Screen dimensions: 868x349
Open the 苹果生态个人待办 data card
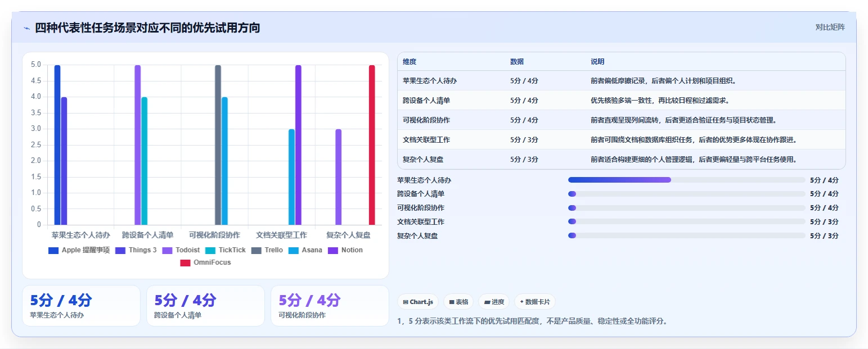click(81, 306)
